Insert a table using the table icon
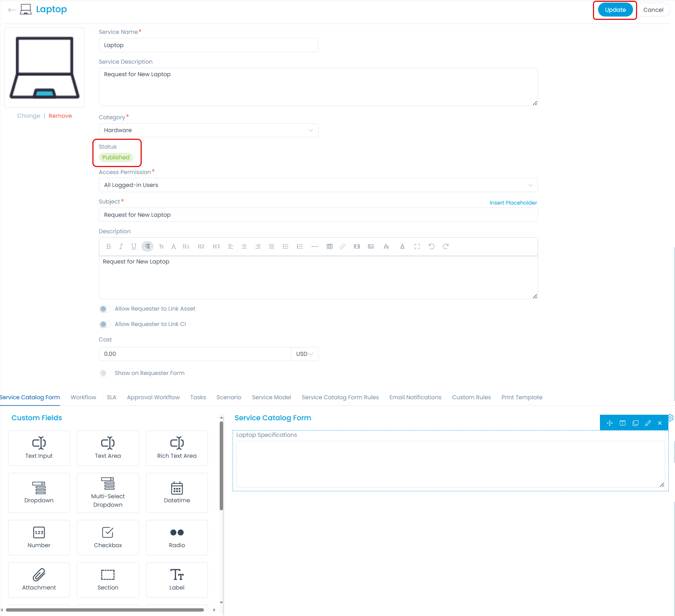This screenshot has height=616, width=675. pyautogui.click(x=330, y=247)
